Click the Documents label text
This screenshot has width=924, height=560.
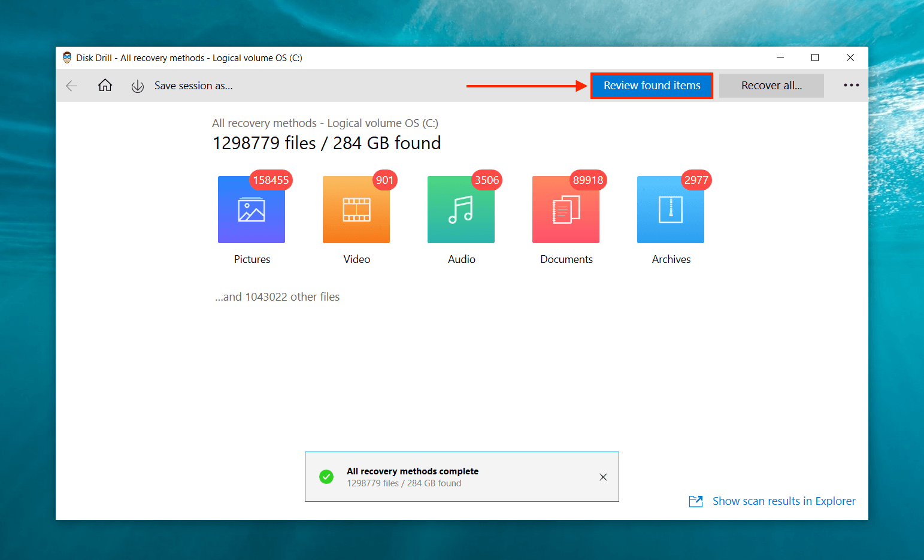coord(566,259)
